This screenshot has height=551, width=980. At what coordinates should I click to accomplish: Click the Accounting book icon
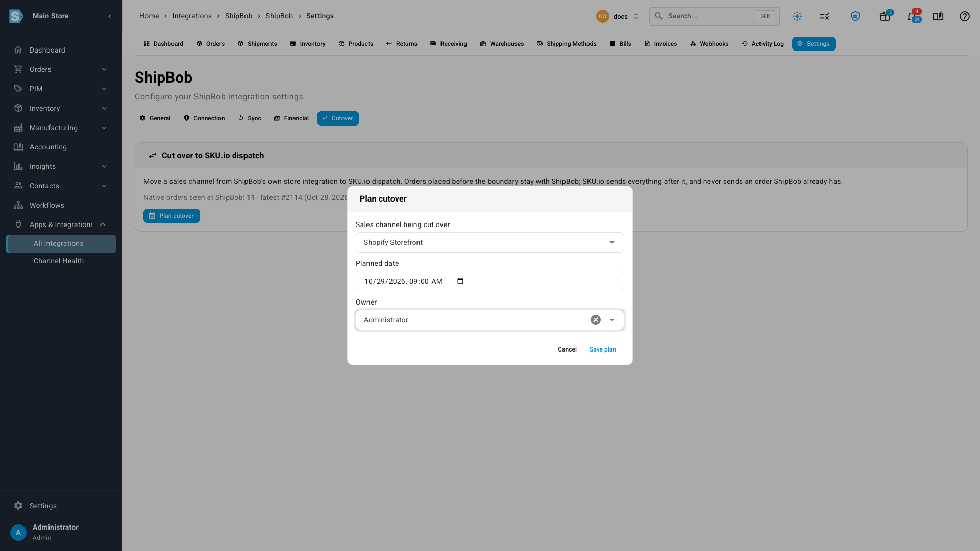(x=18, y=147)
